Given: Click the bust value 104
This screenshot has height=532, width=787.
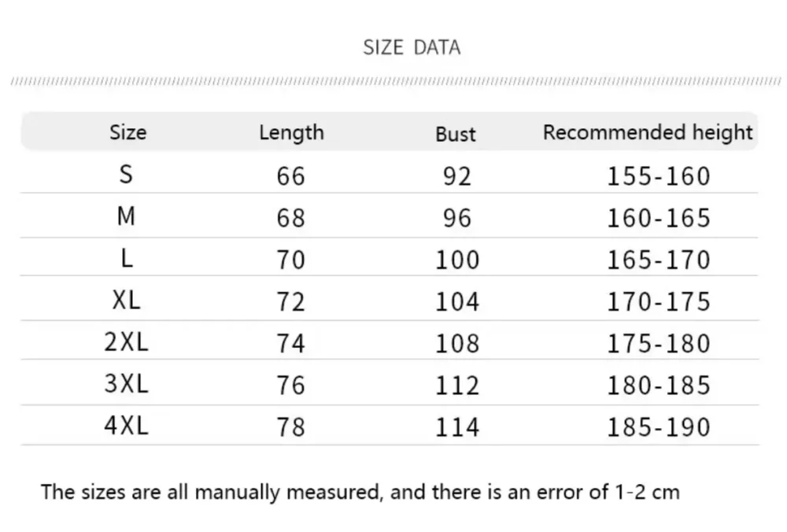Looking at the screenshot, I should pyautogui.click(x=457, y=301).
